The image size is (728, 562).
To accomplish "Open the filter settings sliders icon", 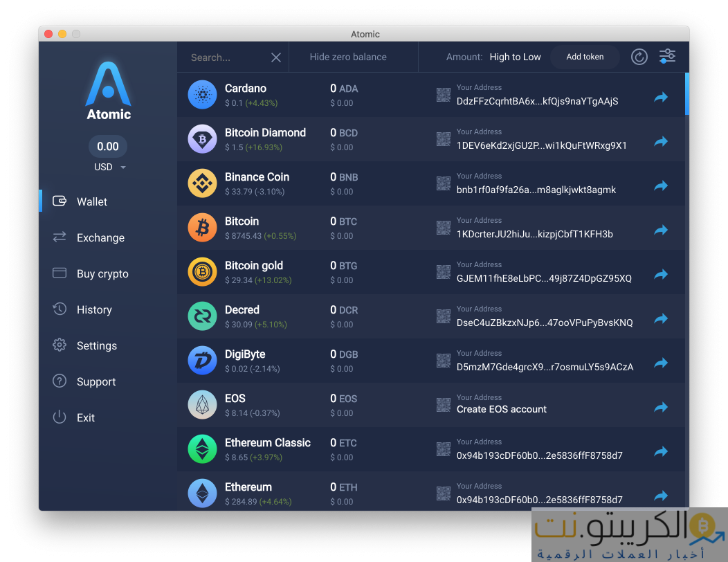I will coord(667,57).
